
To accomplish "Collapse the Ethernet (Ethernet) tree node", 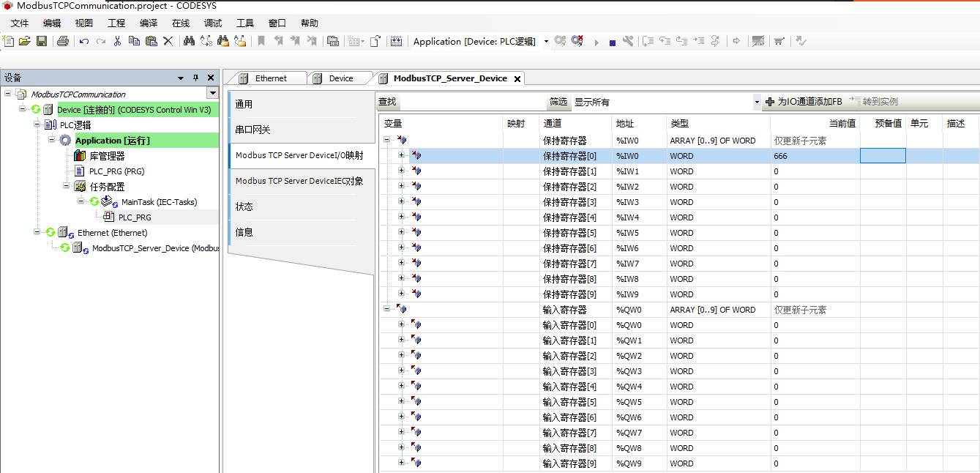I will pyautogui.click(x=37, y=232).
